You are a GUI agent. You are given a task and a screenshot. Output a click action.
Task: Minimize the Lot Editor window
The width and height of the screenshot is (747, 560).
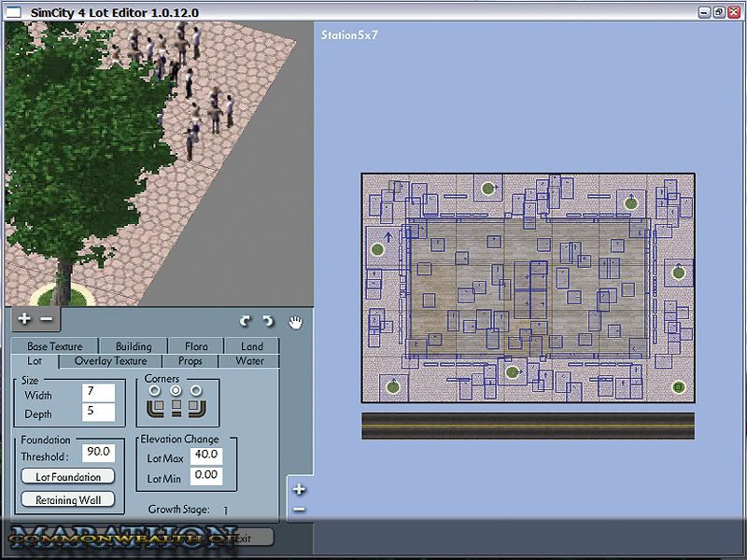[704, 12]
